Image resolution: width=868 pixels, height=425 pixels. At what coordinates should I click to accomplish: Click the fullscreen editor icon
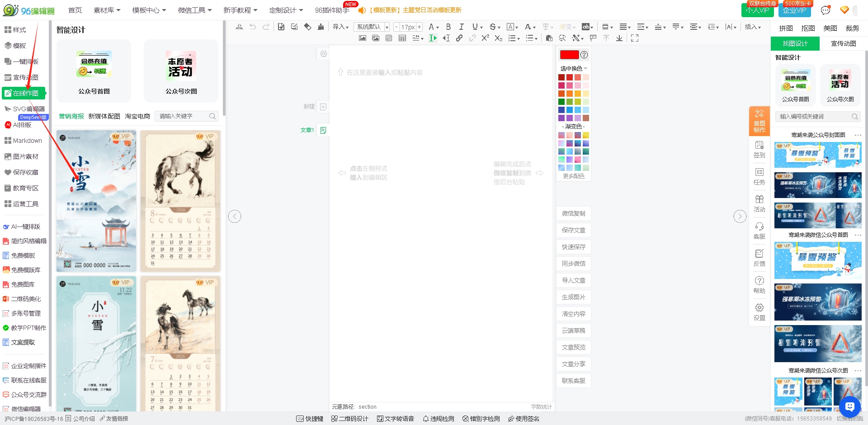635,38
